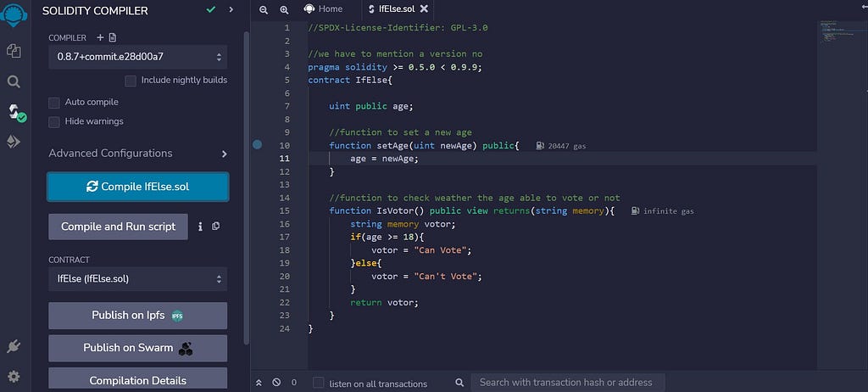
Task: Clear the terminal with the ban icon
Action: coord(276,383)
